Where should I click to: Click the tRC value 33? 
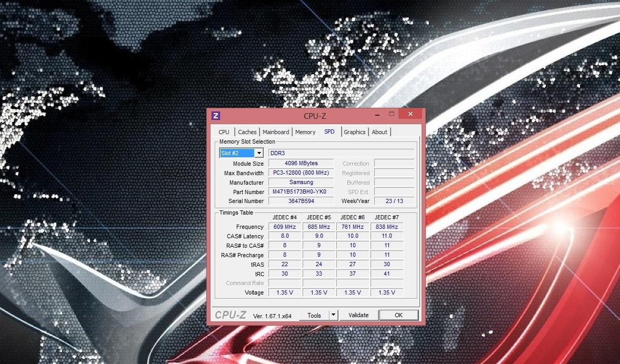[319, 274]
